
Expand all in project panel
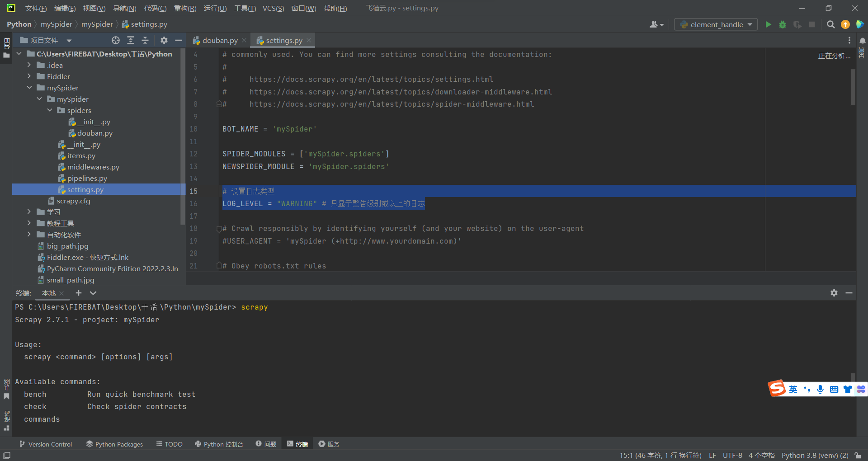click(131, 40)
